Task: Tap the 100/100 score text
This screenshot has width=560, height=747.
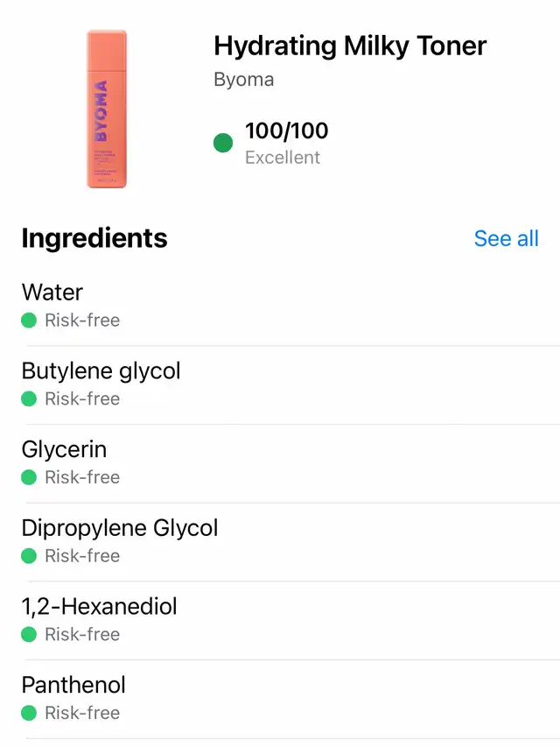Action: point(287,131)
